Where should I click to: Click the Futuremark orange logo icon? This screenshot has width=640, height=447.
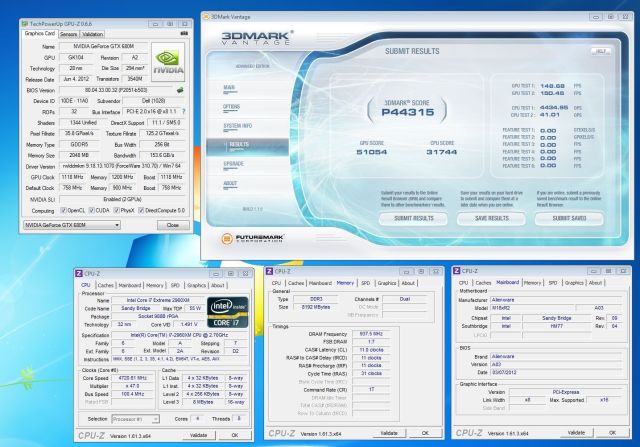pos(227,239)
